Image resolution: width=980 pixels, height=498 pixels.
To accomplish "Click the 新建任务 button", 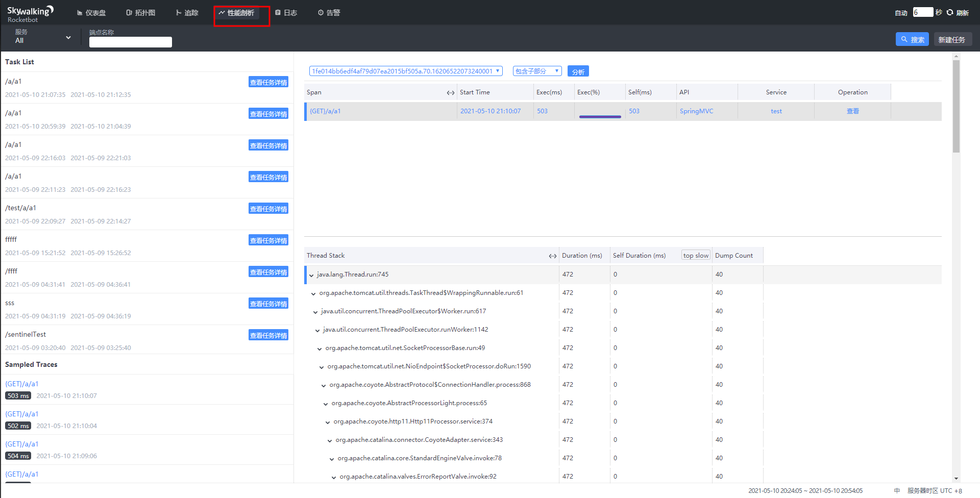I will pyautogui.click(x=953, y=39).
